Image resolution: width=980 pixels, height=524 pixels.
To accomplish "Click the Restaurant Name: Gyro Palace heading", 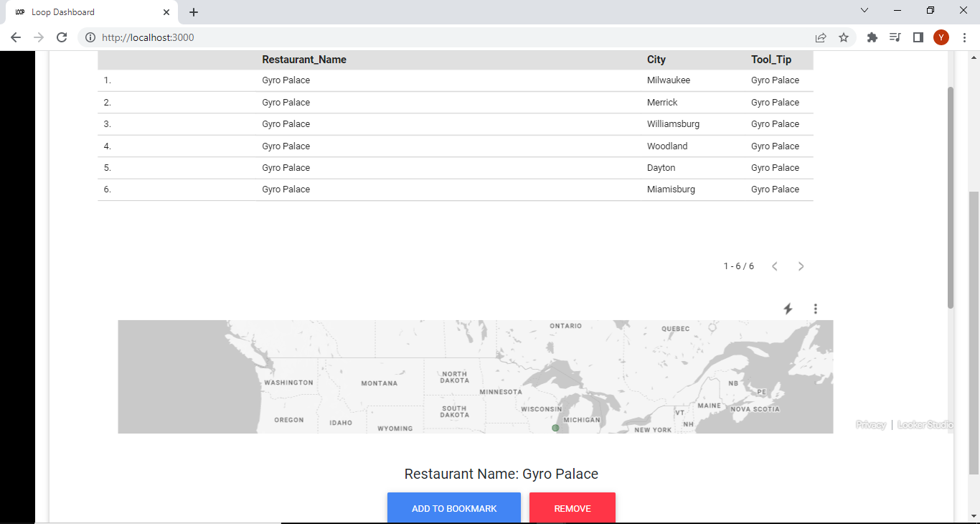I will 501,474.
